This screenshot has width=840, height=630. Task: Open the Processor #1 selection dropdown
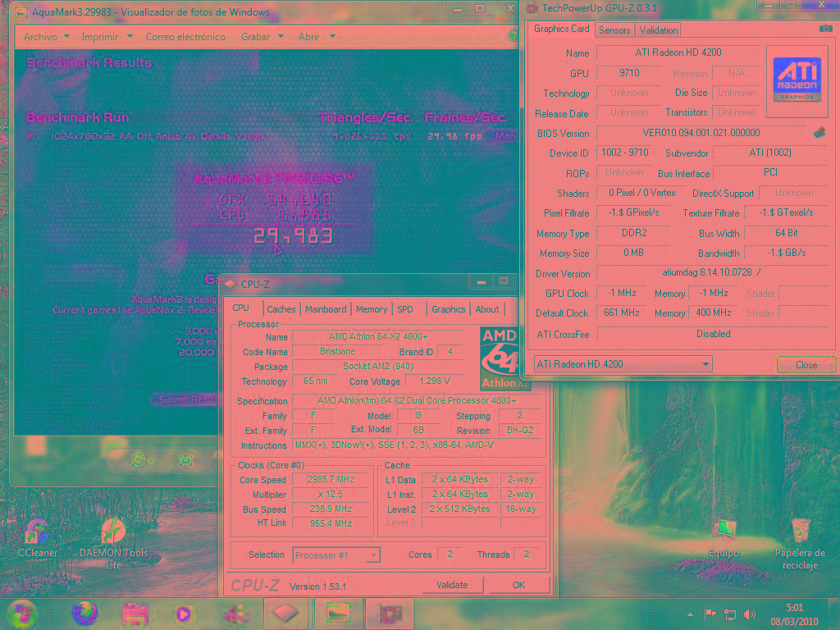point(336,555)
